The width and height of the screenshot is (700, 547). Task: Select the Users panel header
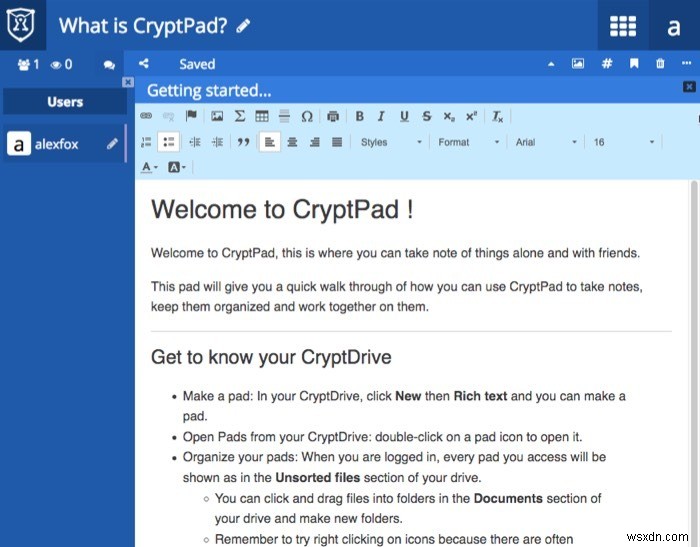click(65, 102)
